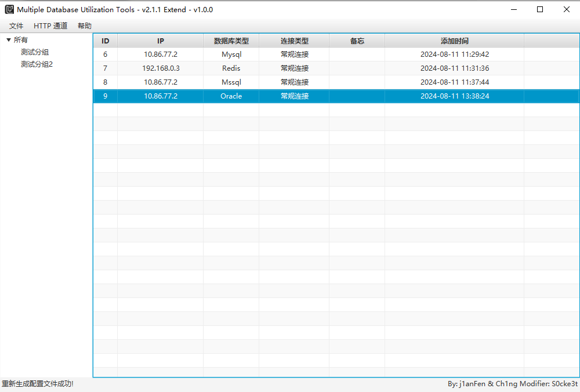Image resolution: width=580 pixels, height=392 pixels.
Task: Click the author credit By: j1anFen & Ch1ng
Action: click(483, 384)
